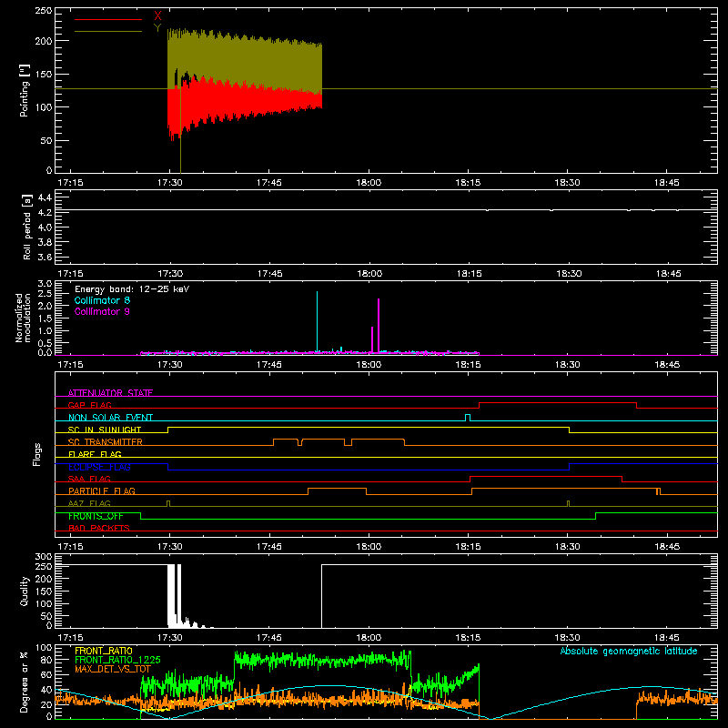Select the NON_SOLAR_EVENT flag label
Image resolution: width=728 pixels, height=728 pixels.
[110, 418]
